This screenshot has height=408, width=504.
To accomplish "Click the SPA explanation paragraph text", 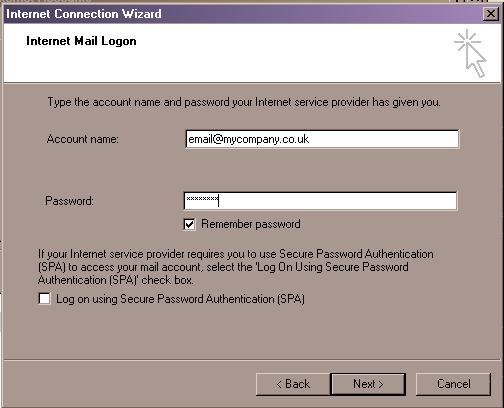I will [x=236, y=267].
